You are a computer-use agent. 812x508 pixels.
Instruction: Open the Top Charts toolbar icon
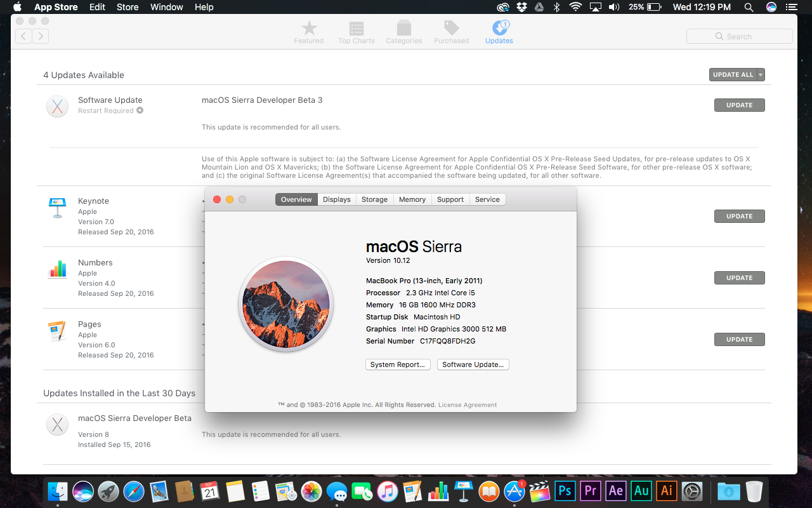(x=357, y=29)
